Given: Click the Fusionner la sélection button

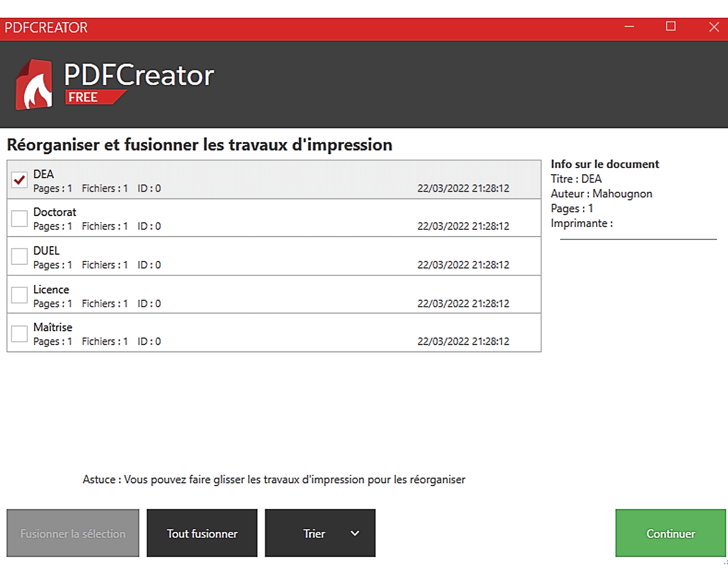Looking at the screenshot, I should 73,533.
